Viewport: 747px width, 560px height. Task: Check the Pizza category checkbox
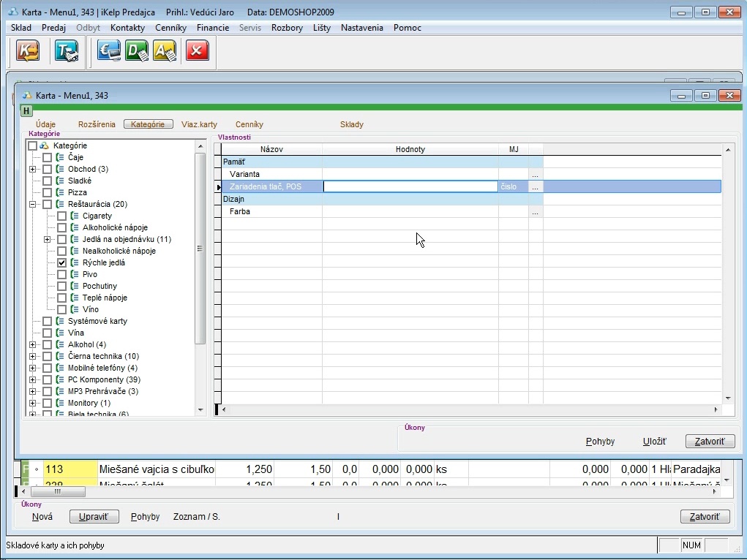tap(48, 192)
